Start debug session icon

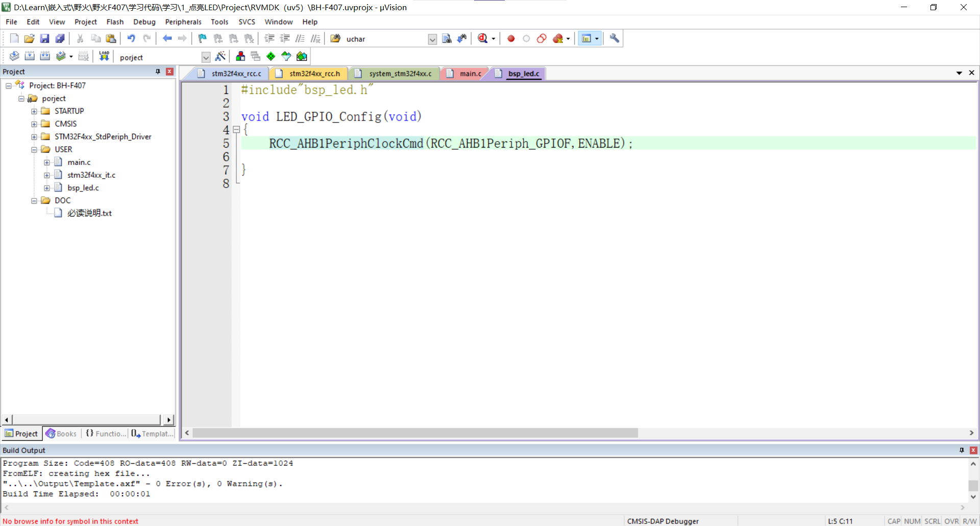[x=483, y=38]
